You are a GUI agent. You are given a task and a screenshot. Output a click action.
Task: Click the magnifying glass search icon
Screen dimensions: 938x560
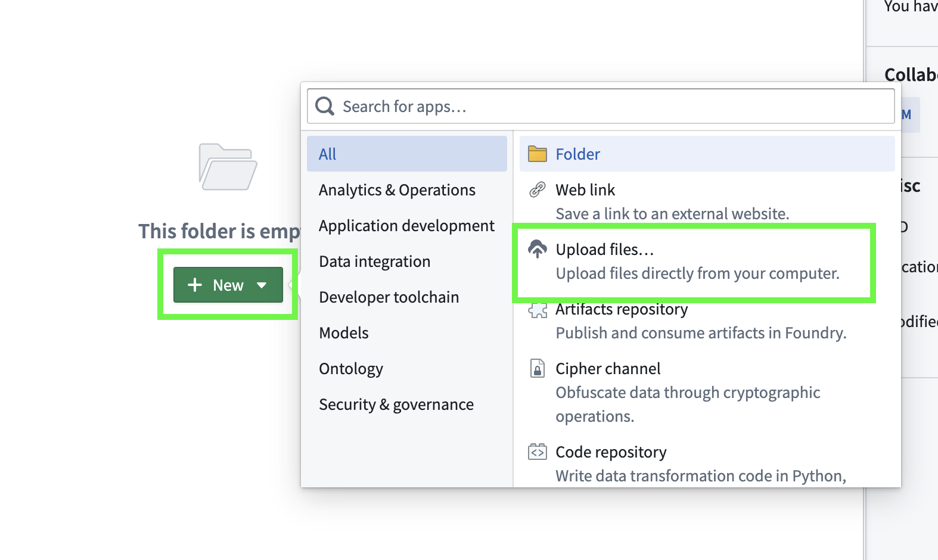point(325,106)
